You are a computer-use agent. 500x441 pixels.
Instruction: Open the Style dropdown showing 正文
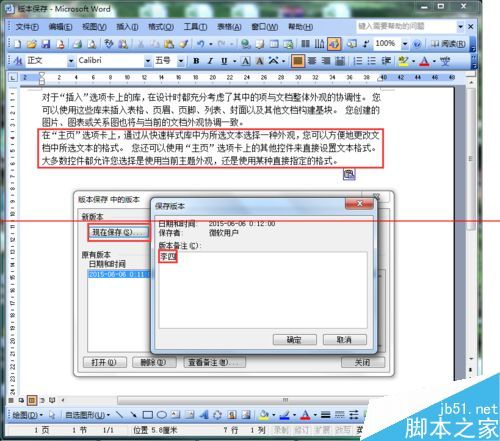point(71,61)
